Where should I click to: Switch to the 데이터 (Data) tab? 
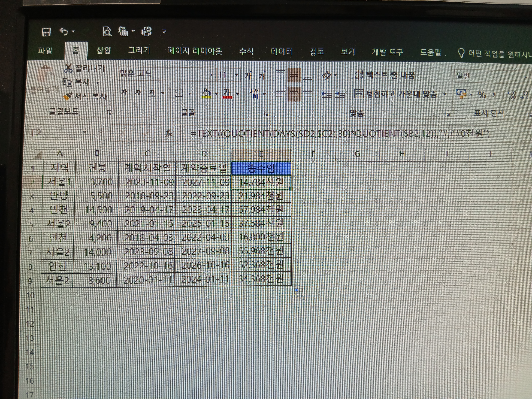tap(281, 52)
